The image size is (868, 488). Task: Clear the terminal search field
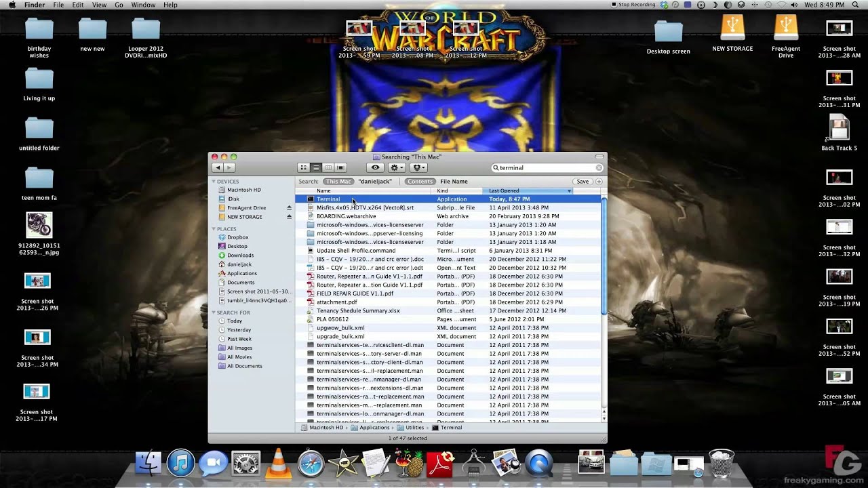599,167
